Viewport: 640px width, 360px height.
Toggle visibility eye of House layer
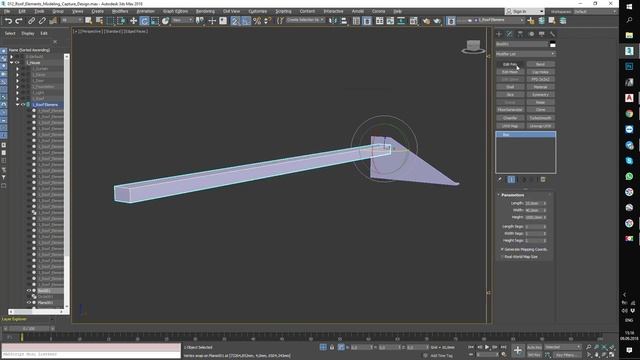pyautogui.click(x=17, y=62)
